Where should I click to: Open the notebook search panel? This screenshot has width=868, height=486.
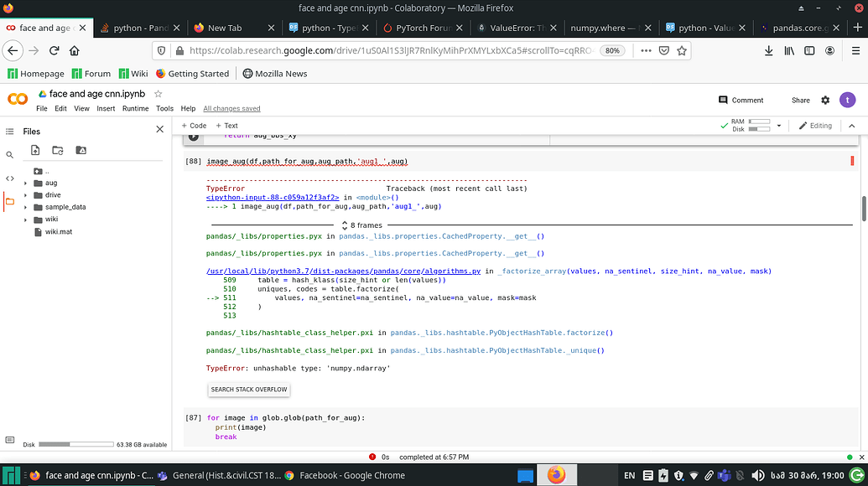(x=9, y=153)
